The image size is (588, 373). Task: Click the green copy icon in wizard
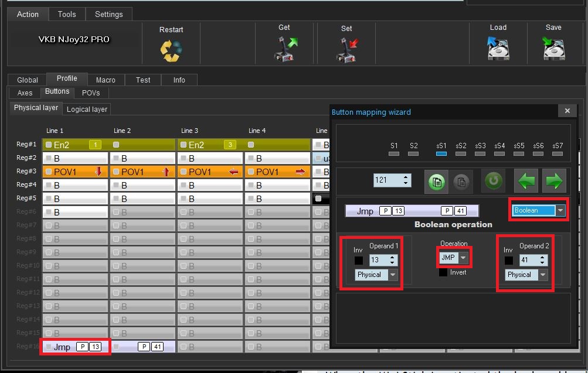point(436,181)
